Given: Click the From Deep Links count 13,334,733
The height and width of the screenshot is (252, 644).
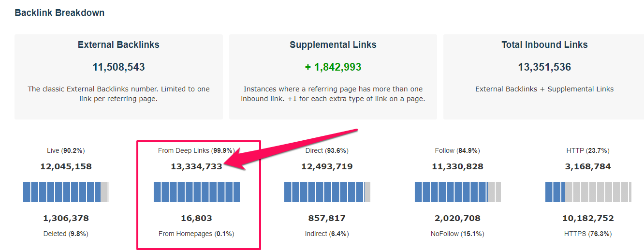Looking at the screenshot, I should [x=196, y=166].
